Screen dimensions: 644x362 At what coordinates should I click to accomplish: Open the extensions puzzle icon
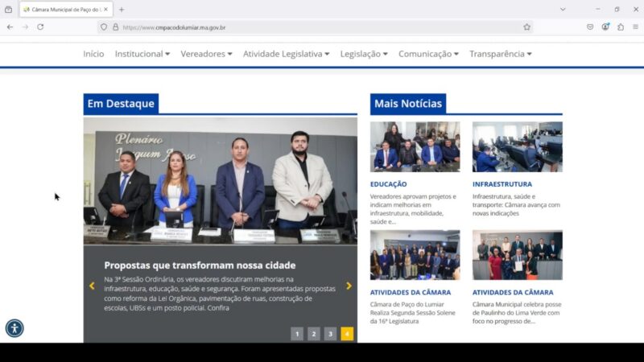click(621, 27)
